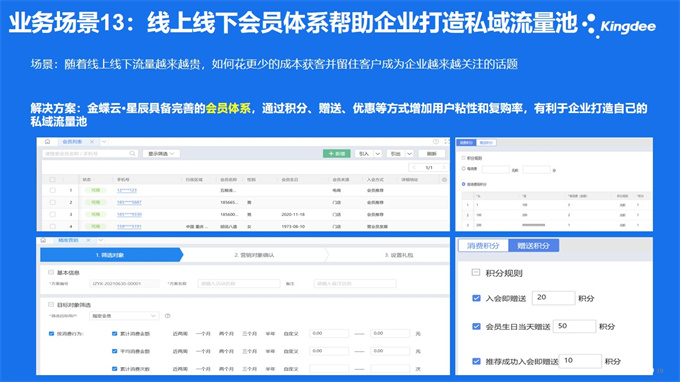This screenshot has height=382, width=680.
Task: Open member phone link ending 5687
Action: pos(129,202)
